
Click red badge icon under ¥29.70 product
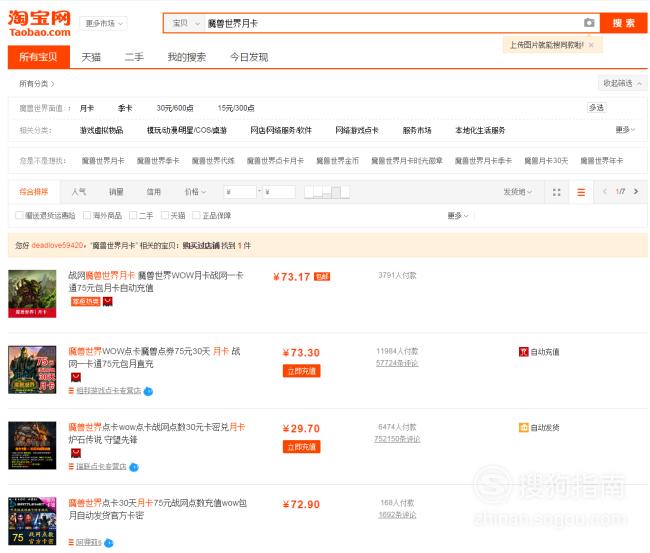click(75, 453)
